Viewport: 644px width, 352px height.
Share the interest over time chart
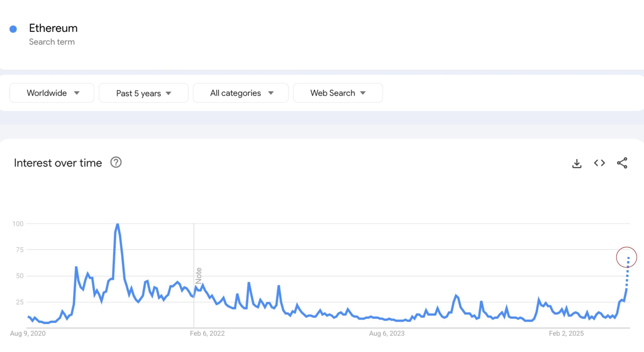[622, 163]
